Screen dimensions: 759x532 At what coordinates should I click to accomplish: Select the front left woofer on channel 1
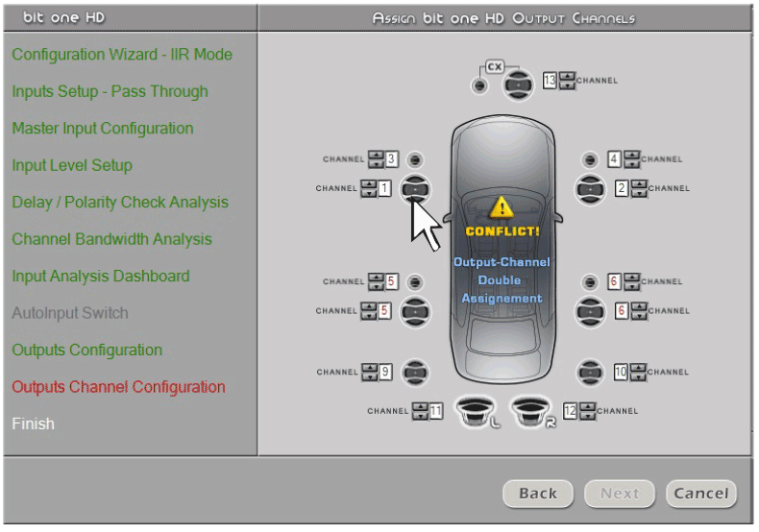[415, 189]
